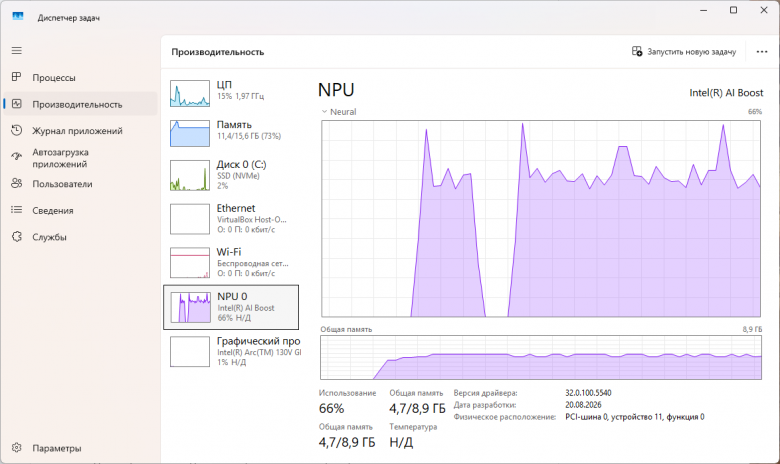This screenshot has width=780, height=464.
Task: Click the 8,9 ГБ graph maximum label
Action: [x=752, y=329]
